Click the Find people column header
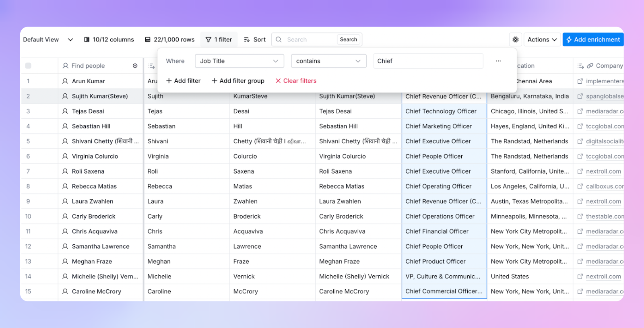The height and width of the screenshot is (328, 644). coord(101,66)
